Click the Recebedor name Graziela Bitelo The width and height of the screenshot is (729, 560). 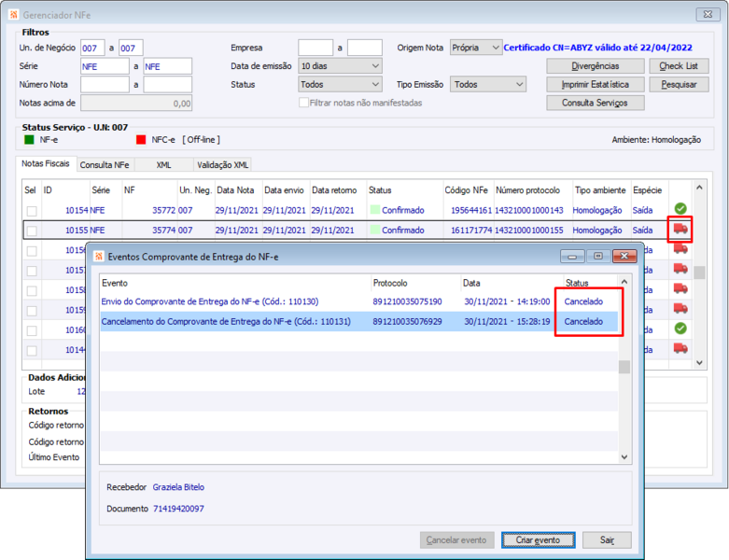click(x=178, y=487)
